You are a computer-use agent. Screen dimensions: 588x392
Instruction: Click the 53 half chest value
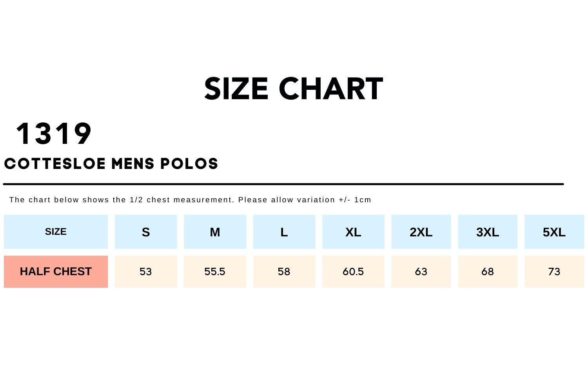click(x=146, y=272)
